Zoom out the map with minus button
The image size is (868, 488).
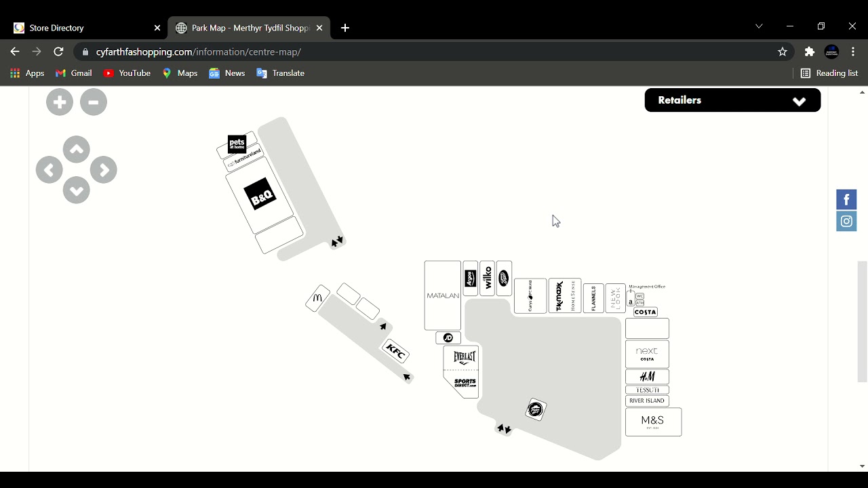[x=94, y=102]
